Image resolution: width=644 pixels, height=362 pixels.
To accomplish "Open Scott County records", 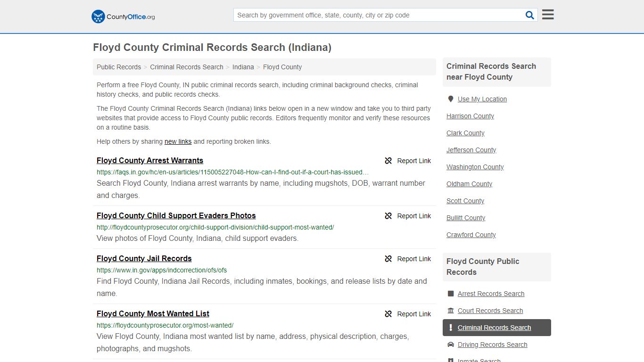I will tap(465, 201).
